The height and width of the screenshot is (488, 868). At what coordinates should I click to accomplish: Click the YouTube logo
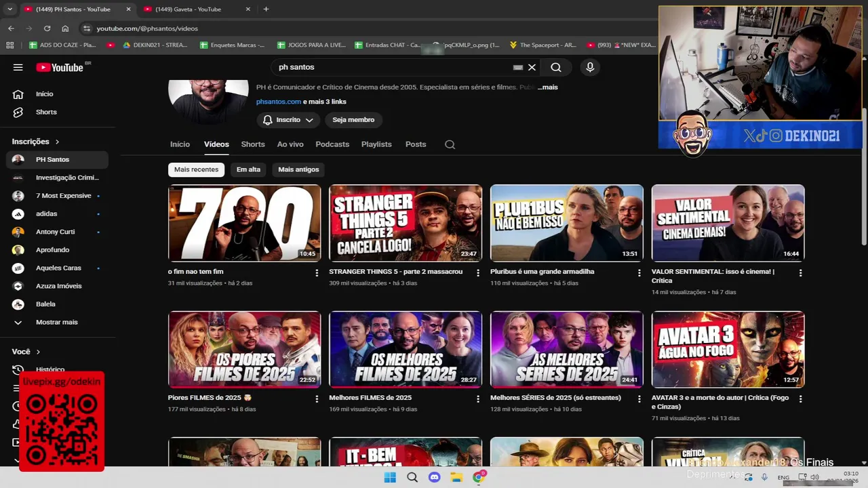point(60,67)
